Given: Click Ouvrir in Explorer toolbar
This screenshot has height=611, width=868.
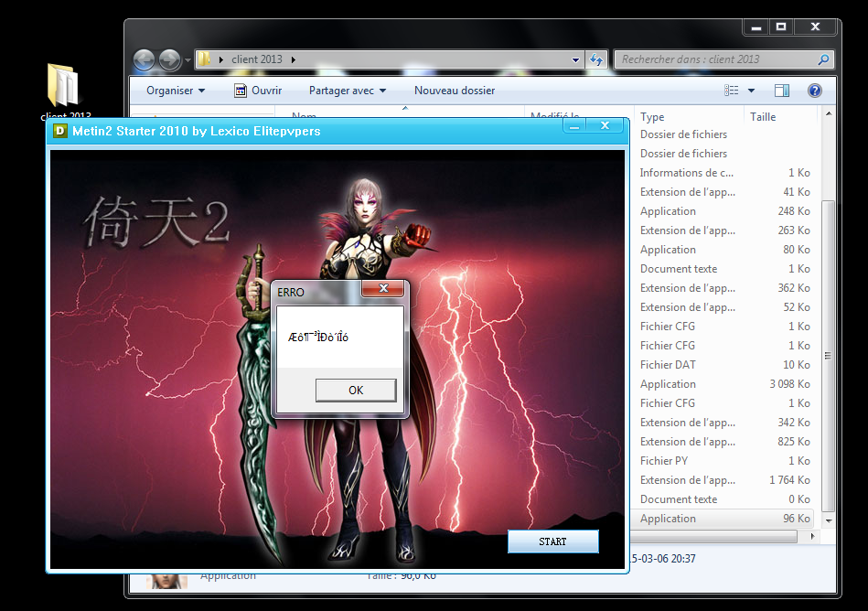Looking at the screenshot, I should 258,91.
